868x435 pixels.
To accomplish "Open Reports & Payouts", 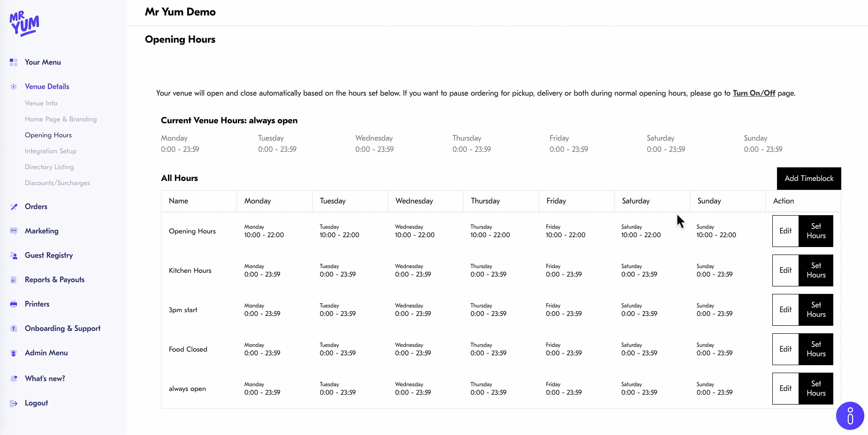I will (x=54, y=279).
